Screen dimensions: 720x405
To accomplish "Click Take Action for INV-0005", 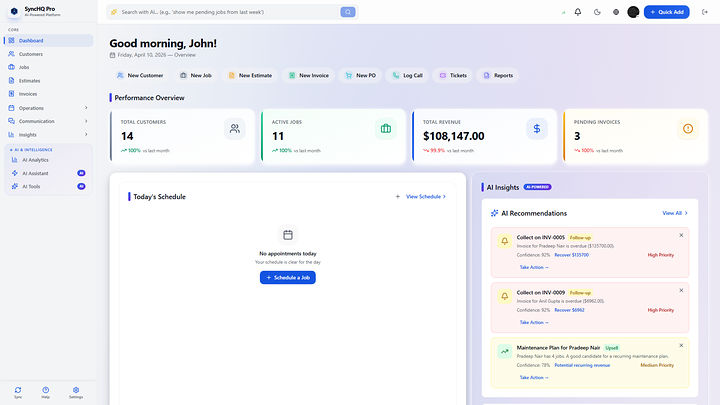I will pos(534,267).
